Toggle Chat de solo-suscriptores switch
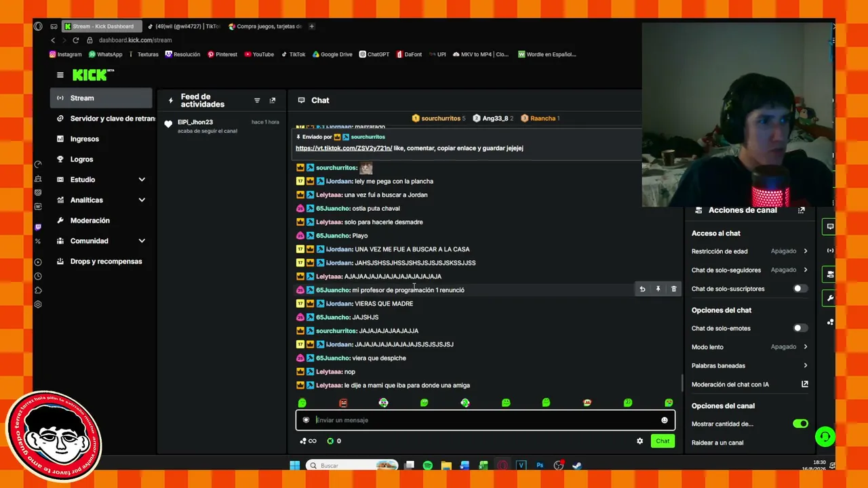Screen dimensions: 868x488 (800, 289)
